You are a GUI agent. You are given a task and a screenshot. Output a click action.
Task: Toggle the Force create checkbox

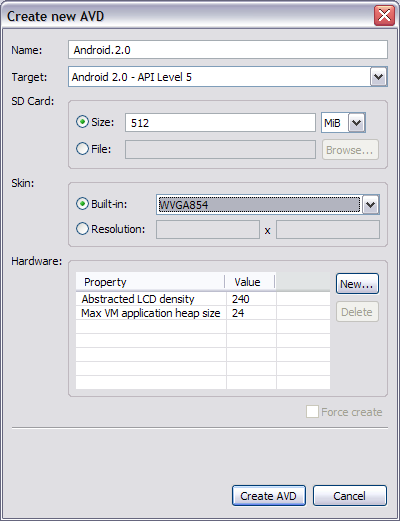(312, 412)
